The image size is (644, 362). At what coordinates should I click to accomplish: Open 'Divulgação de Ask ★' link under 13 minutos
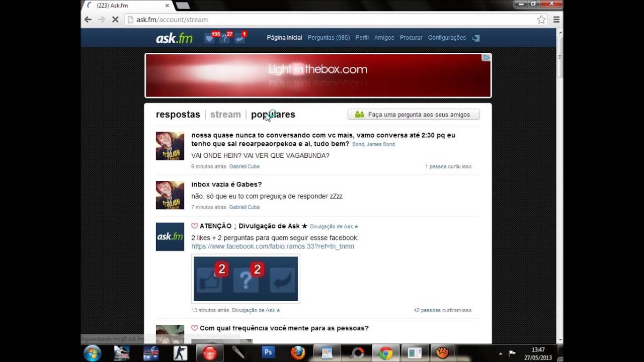click(256, 310)
